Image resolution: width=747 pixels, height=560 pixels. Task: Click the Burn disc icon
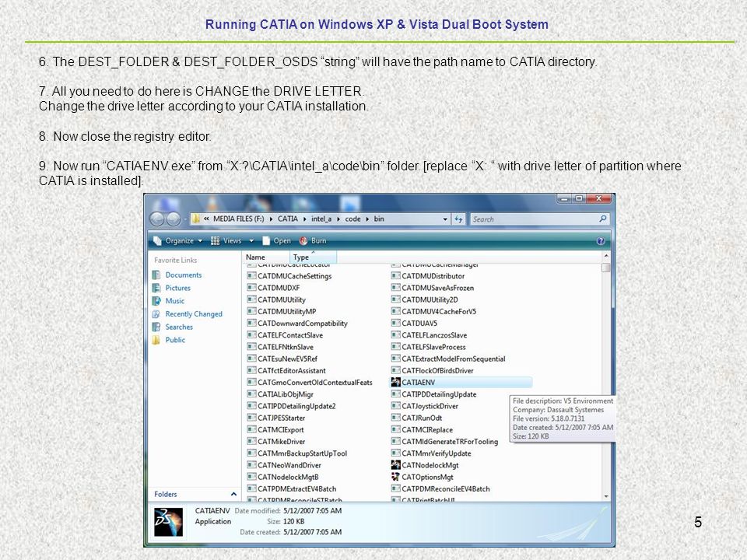click(x=303, y=240)
